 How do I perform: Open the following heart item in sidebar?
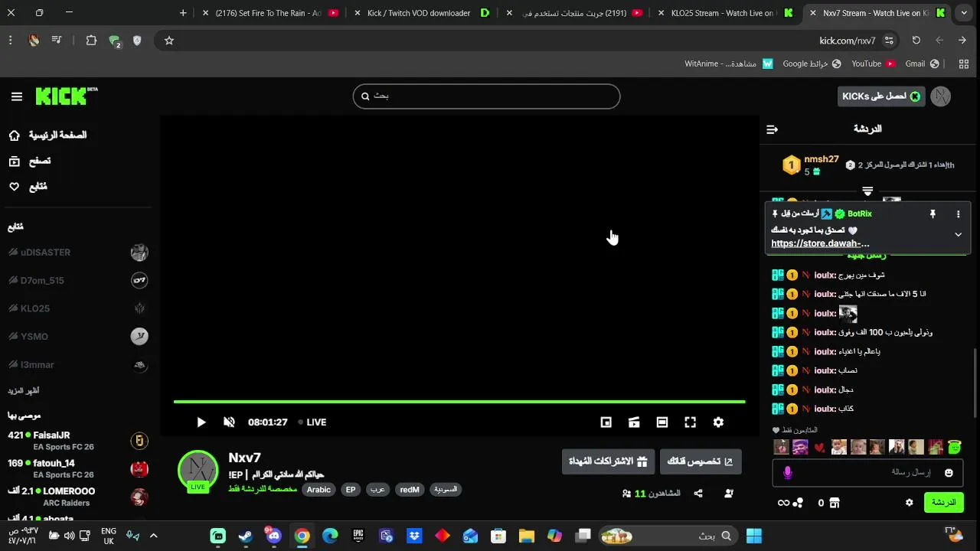click(28, 187)
